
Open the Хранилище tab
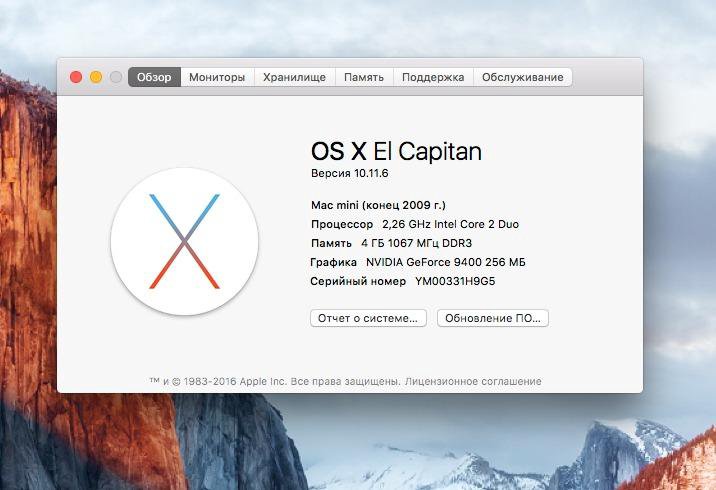click(x=294, y=77)
